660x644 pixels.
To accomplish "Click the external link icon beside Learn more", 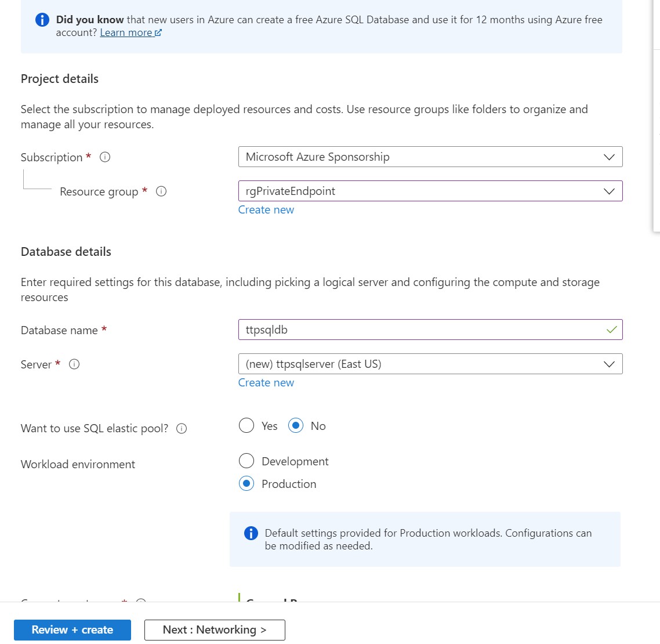I will coord(158,33).
